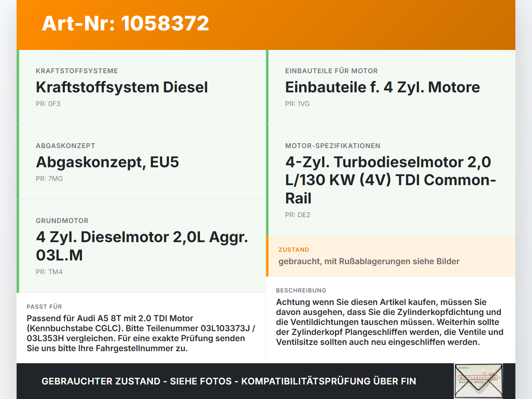The width and height of the screenshot is (532, 399).
Task: Click the Kraftstoffsysteme category label
Action: point(77,71)
